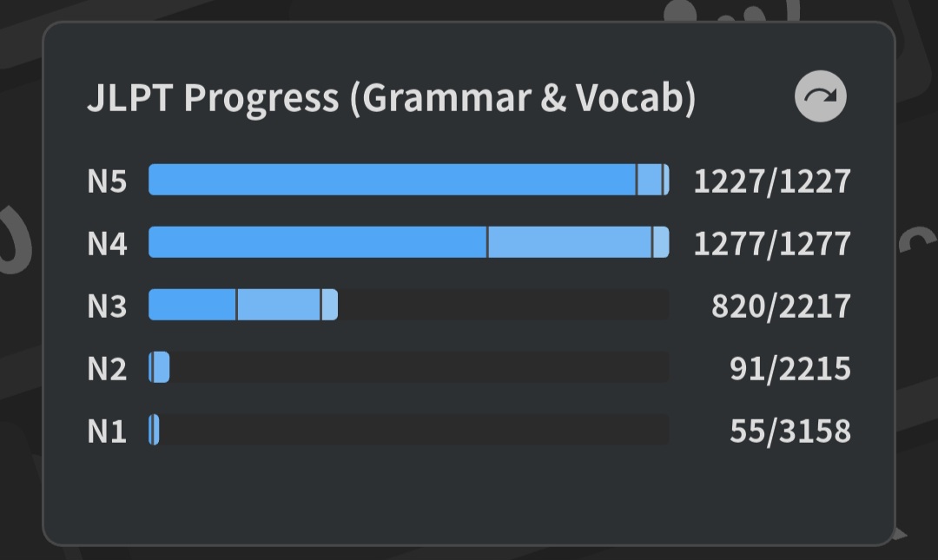
Task: Click the JLPT Progress title text
Action: [x=391, y=98]
